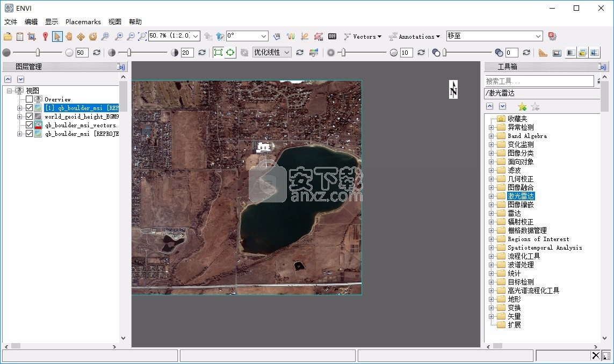Screen dimensions: 614x364
Task: Click the transparency slider handle
Action: (445, 52)
